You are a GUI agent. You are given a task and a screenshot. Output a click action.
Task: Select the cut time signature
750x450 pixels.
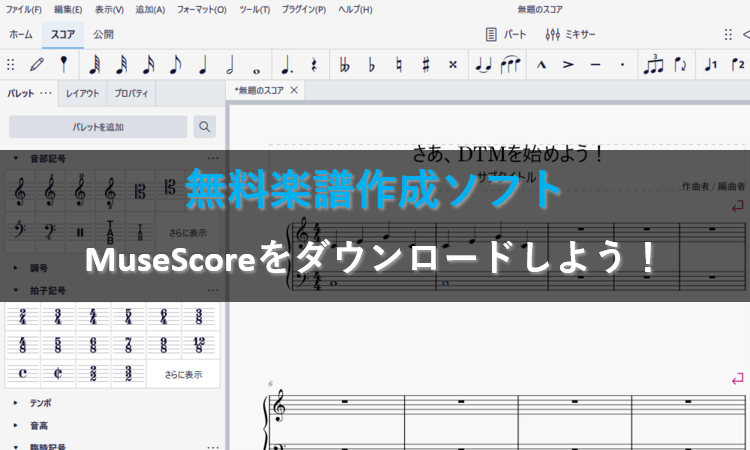(58, 373)
